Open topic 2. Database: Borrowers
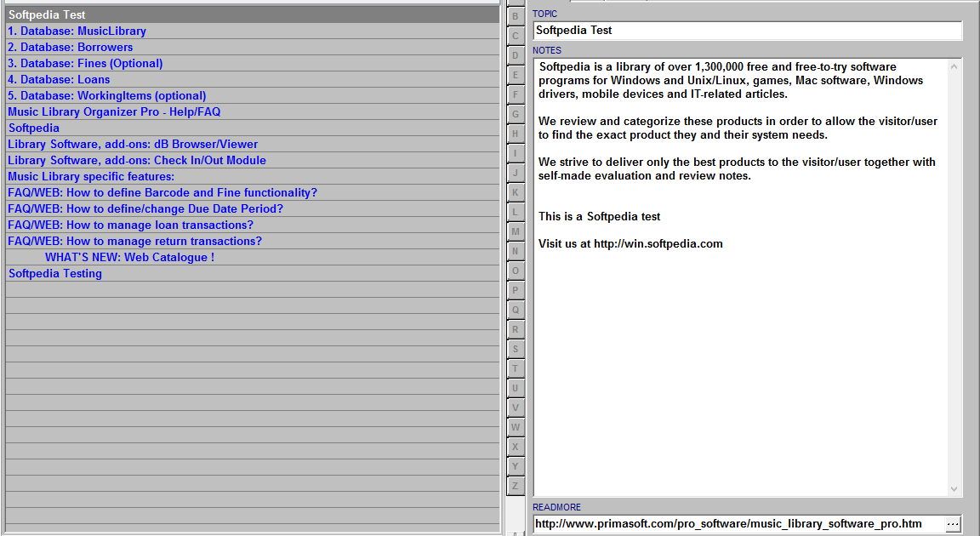This screenshot has height=536, width=980. click(x=253, y=47)
